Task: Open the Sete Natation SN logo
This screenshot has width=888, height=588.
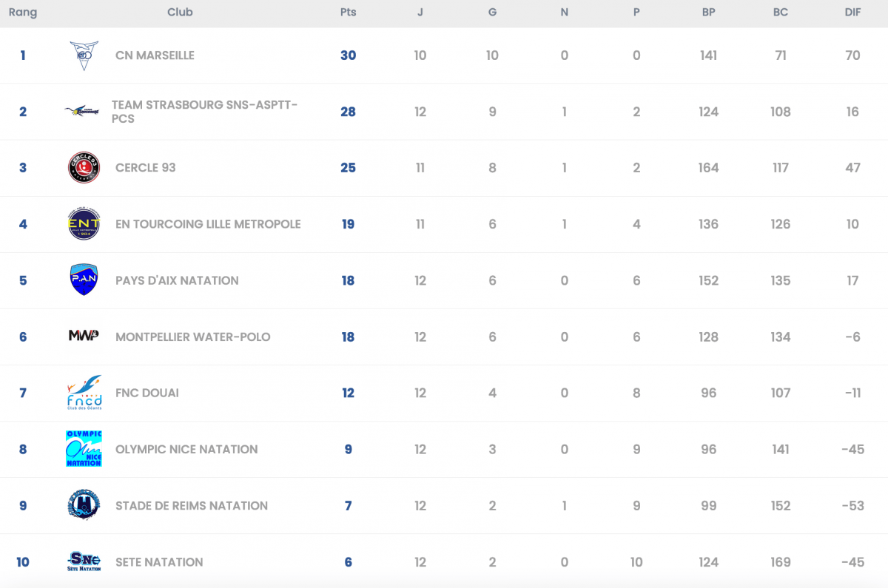Action: (84, 561)
